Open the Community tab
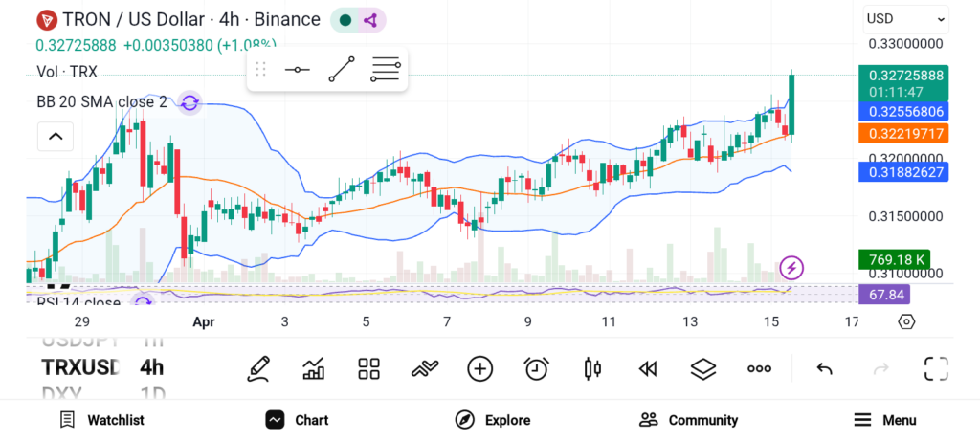This screenshot has width=980, height=441. tap(689, 420)
